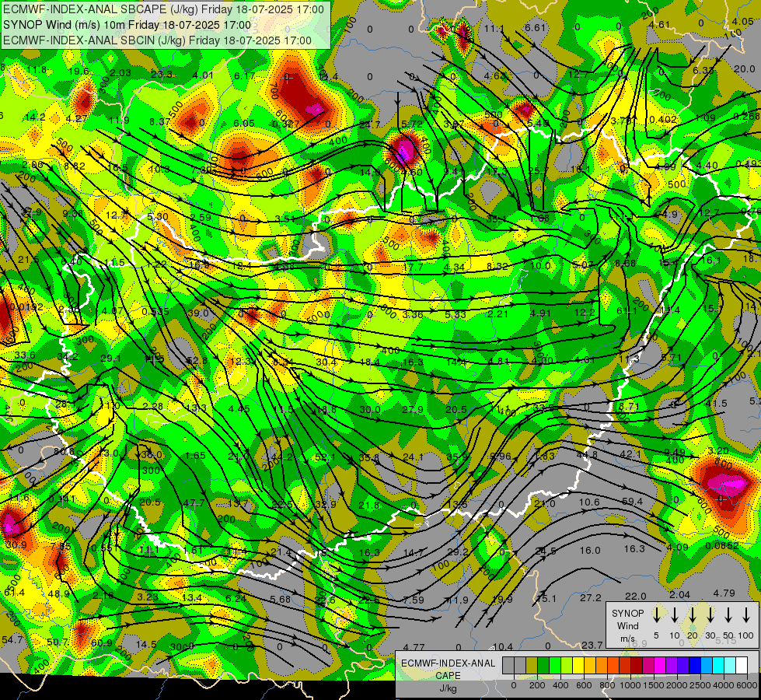Image resolution: width=761 pixels, height=700 pixels.
Task: Click the 20.0 value on the map
Action: (x=745, y=69)
